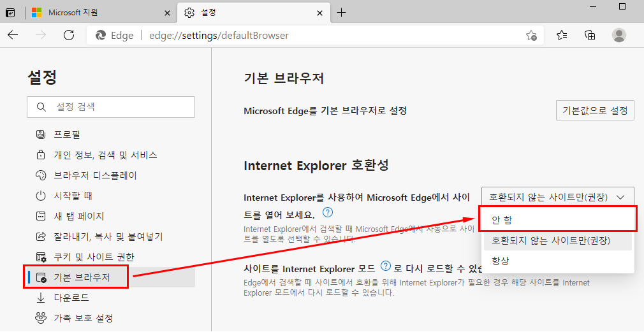Select 기본 브라우저 in sidebar
The width and height of the screenshot is (644, 332).
tap(109, 277)
